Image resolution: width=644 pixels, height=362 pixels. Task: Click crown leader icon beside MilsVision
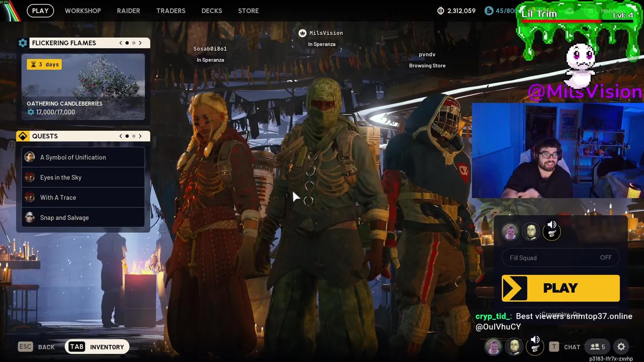point(302,33)
